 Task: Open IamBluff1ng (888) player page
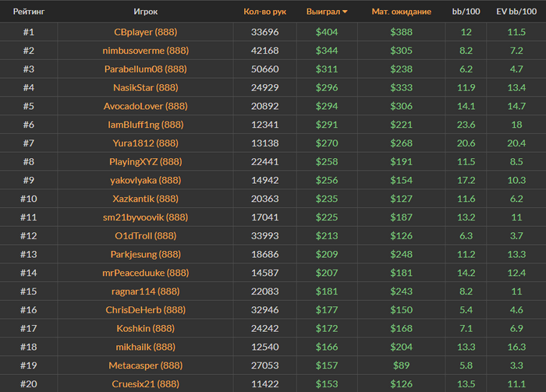click(146, 125)
